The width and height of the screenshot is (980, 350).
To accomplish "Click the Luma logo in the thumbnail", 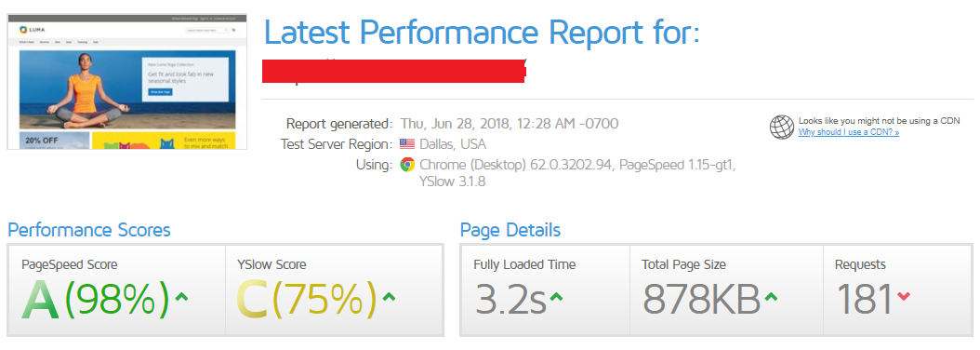I will [x=28, y=30].
